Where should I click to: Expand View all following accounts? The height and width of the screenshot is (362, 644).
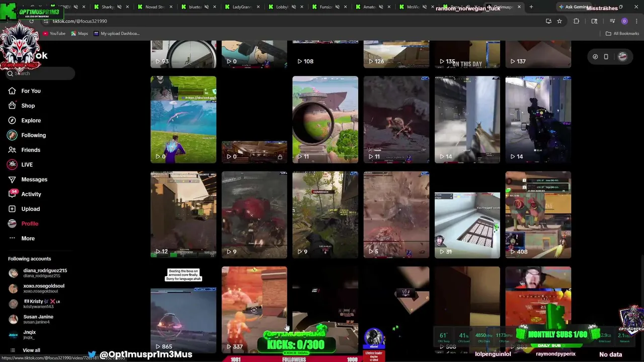[x=31, y=350]
